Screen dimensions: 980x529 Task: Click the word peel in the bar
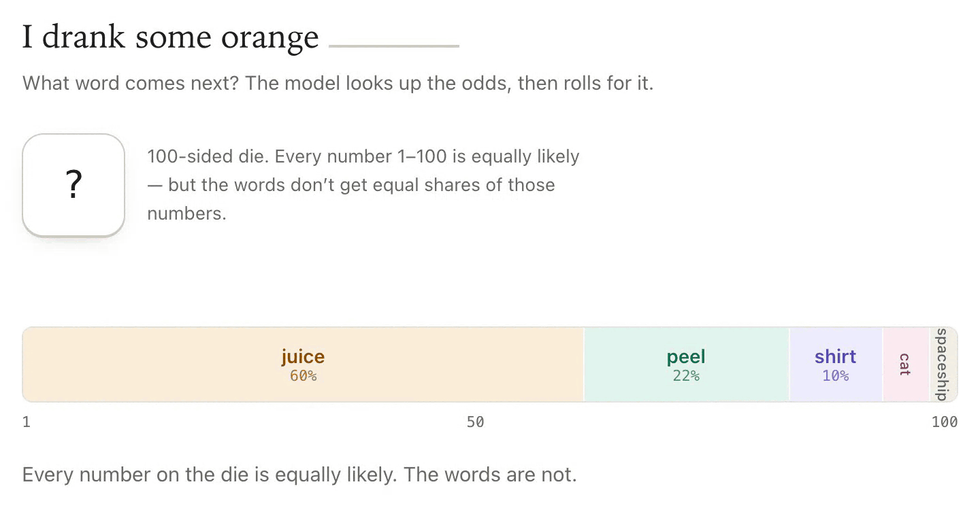point(686,357)
